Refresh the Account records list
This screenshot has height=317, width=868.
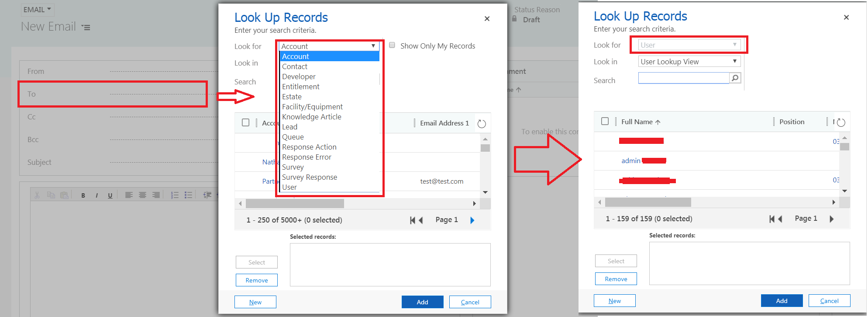[x=482, y=124]
